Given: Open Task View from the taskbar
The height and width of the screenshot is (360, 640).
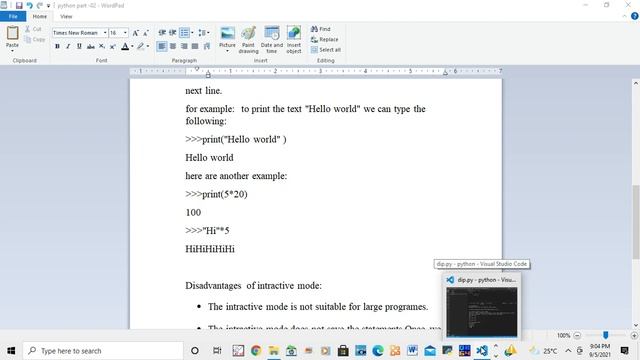Looking at the screenshot, I should pyautogui.click(x=217, y=351).
